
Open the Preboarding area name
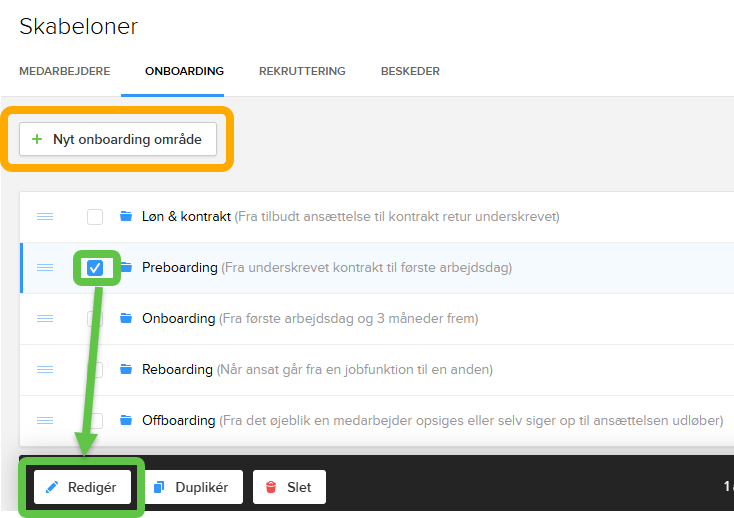180,268
